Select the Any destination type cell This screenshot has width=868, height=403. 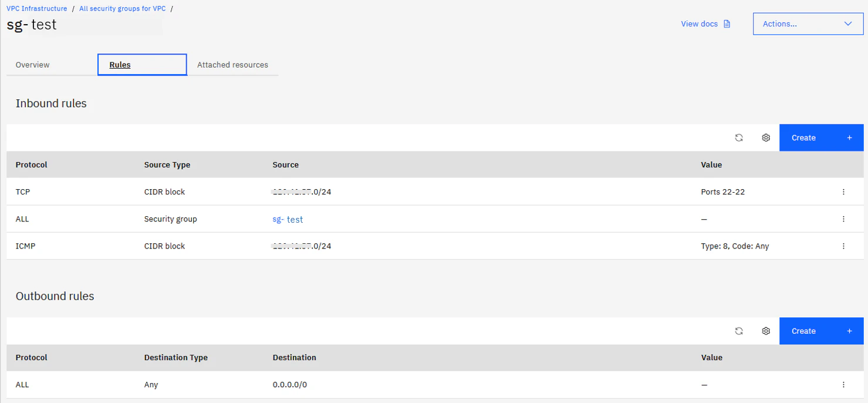tap(151, 385)
